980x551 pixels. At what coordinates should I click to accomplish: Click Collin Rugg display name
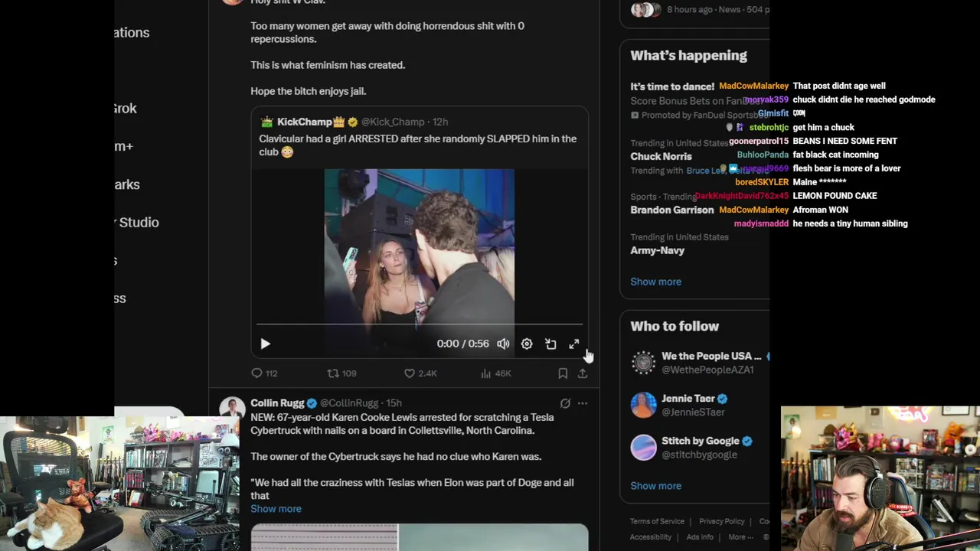277,403
